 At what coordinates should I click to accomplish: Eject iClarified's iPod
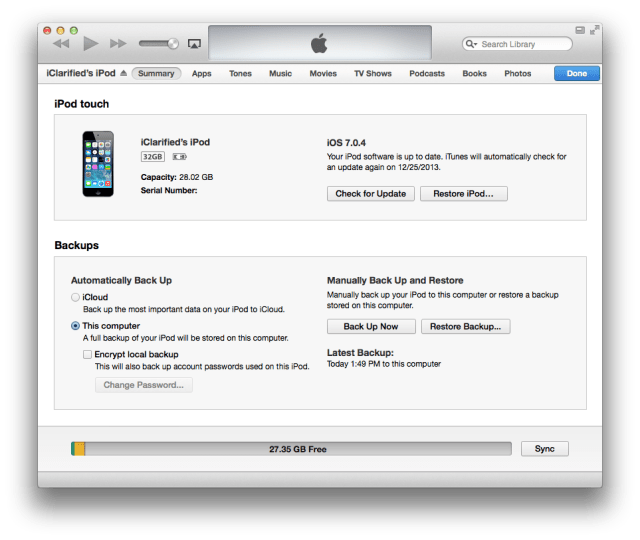coord(124,73)
